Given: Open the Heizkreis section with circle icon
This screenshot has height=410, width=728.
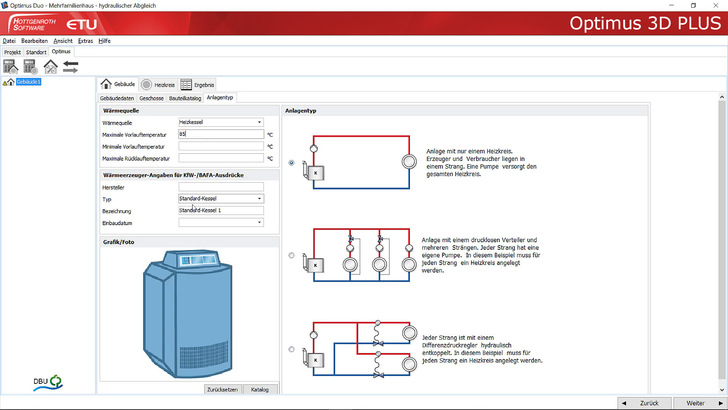Looking at the screenshot, I should (156, 85).
